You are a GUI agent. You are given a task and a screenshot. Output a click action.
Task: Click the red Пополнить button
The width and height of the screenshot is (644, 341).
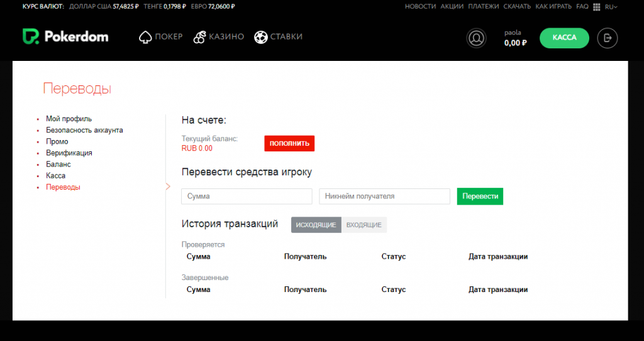(289, 144)
